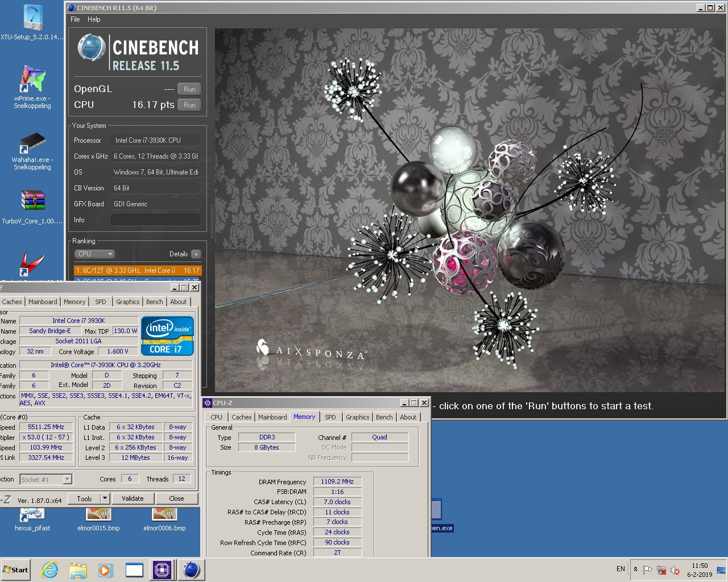Open SPD tab in left CPU-Z
The height and width of the screenshot is (582, 728).
(x=101, y=302)
